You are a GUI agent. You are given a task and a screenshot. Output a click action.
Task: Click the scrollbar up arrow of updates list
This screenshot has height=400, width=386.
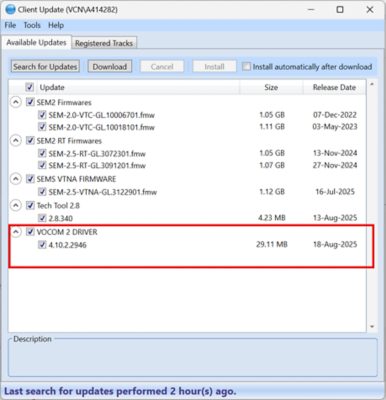pyautogui.click(x=371, y=84)
